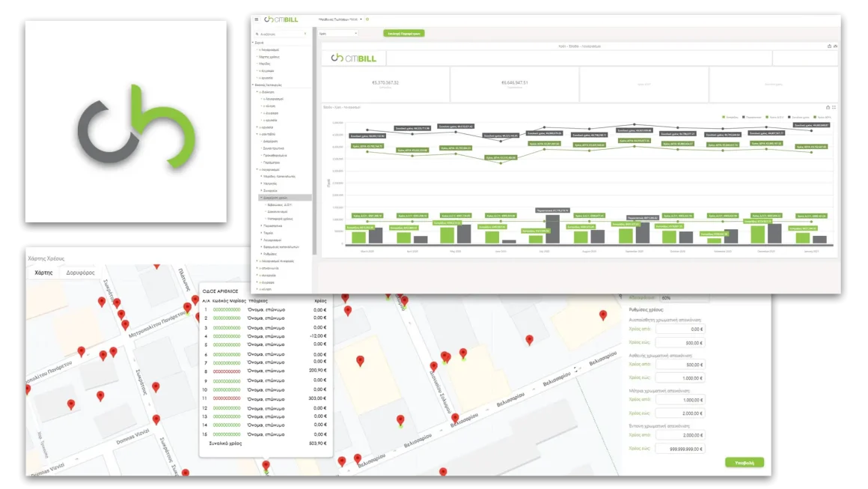The image size is (868, 489).
Task: Click the first green legend swatch above chart
Action: click(724, 118)
